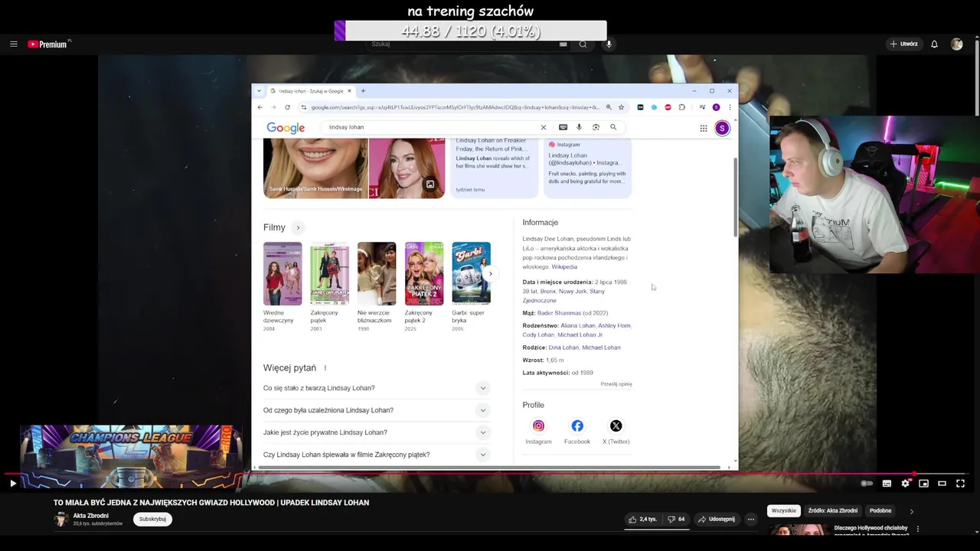Open options for the Dlaczego Hollywood suggested video
Screen dimensions: 980x551
[917, 529]
